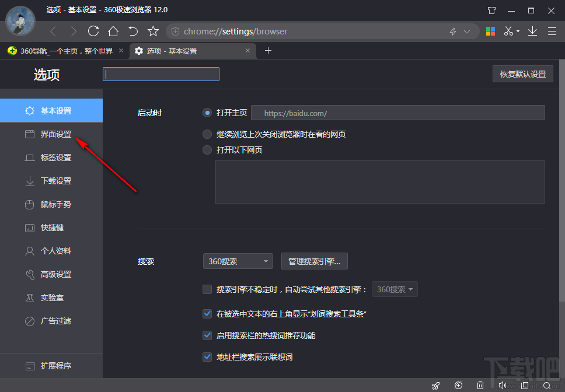This screenshot has height=392, width=565.
Task: Open the skin shirt icon in the title bar
Action: click(x=492, y=10)
